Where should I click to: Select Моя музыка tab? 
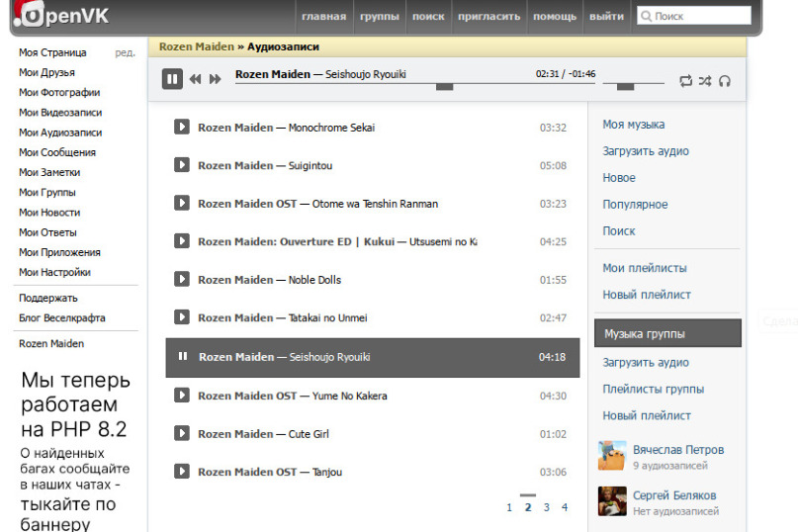634,125
